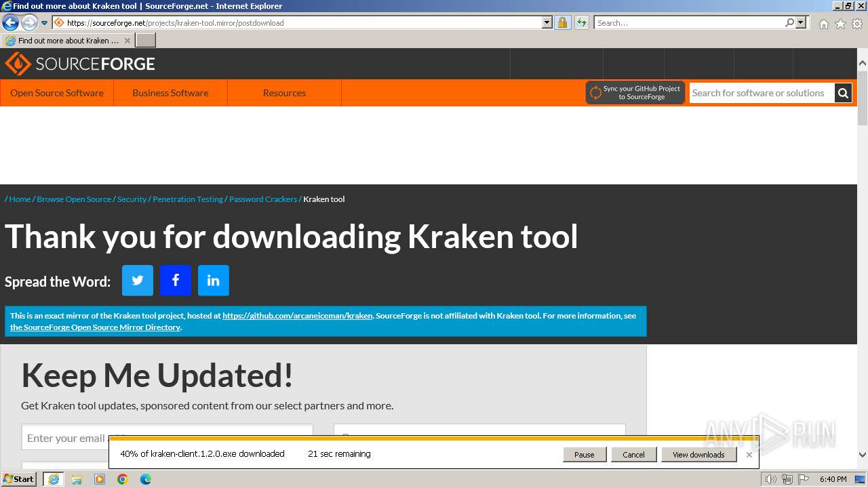Click the Enter your email input

[167, 438]
